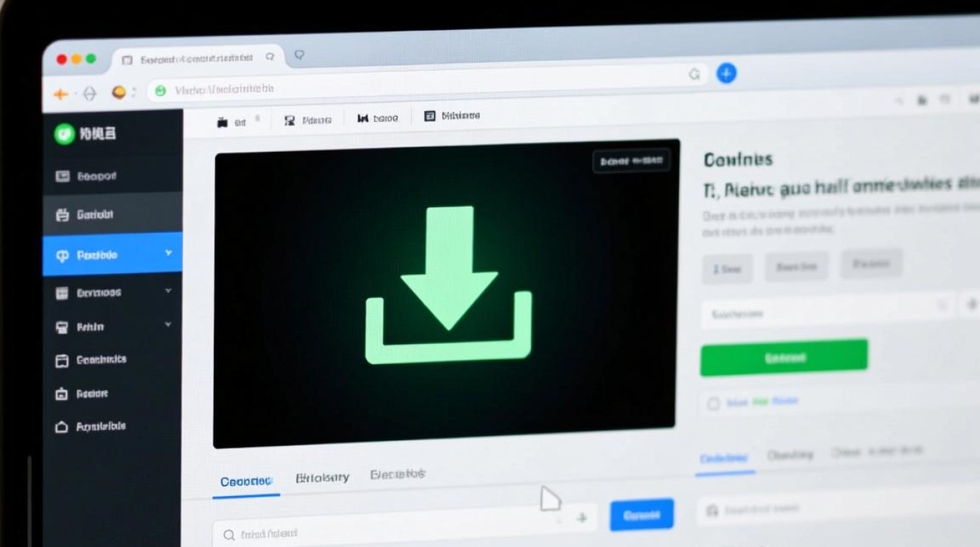Expand the third sidebar chevron from the top
This screenshot has width=980, height=547.
click(168, 325)
